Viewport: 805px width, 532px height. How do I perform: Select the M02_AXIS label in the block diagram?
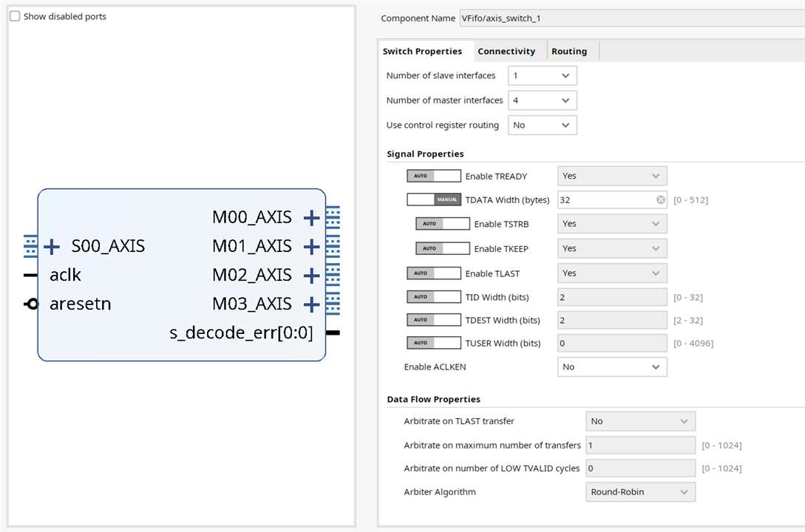[x=252, y=276]
